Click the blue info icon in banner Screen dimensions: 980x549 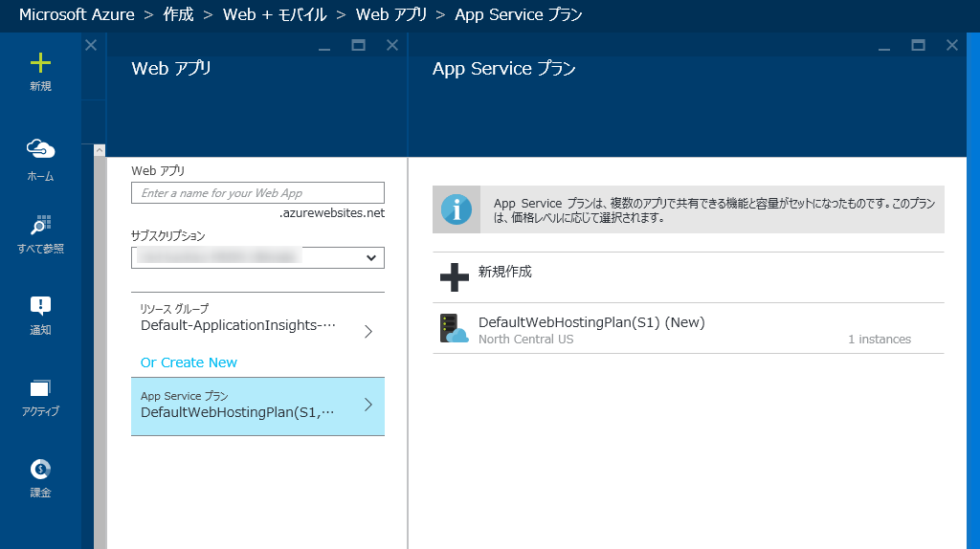(x=456, y=209)
